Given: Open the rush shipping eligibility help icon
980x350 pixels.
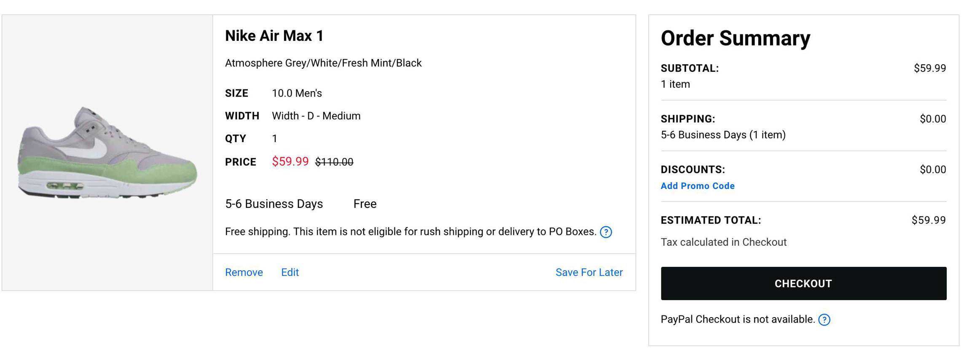Looking at the screenshot, I should tap(606, 232).
